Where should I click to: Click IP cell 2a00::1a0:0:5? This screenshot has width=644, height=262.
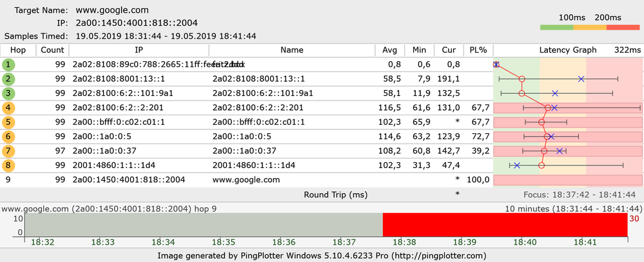click(x=102, y=136)
